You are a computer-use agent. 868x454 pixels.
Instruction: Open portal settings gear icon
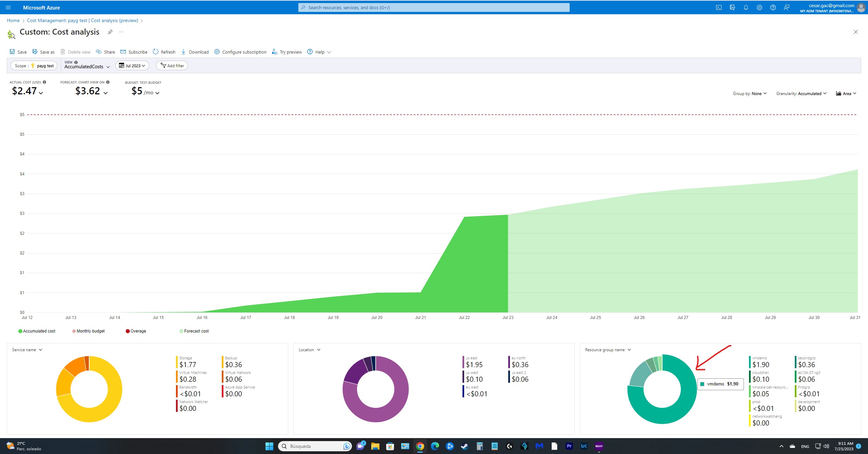tap(759, 7)
